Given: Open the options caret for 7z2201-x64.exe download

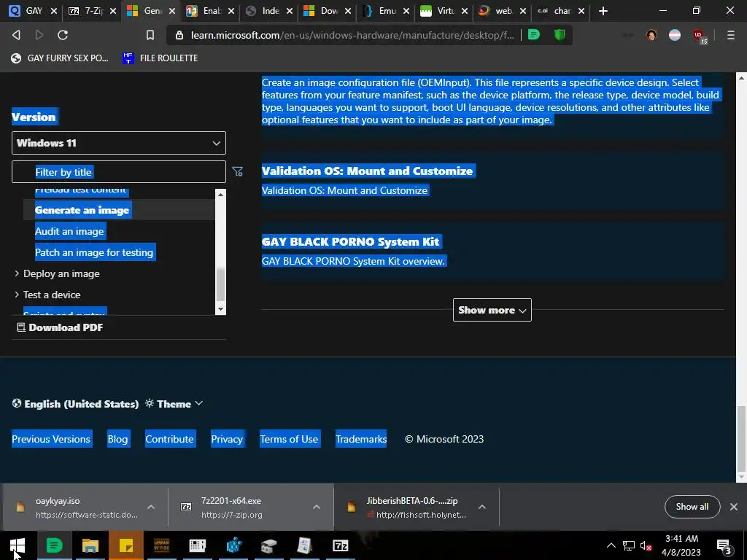Looking at the screenshot, I should [x=317, y=507].
